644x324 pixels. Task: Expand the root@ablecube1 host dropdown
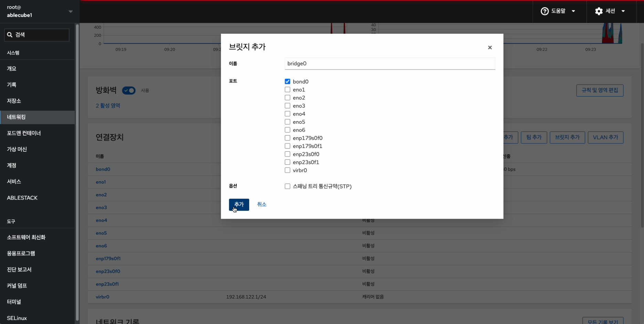(x=71, y=11)
